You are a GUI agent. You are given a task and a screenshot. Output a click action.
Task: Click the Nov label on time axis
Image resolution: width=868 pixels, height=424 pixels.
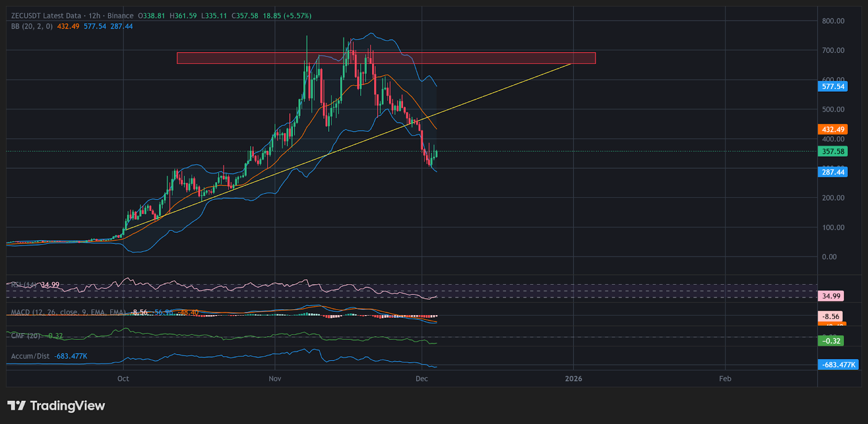pos(275,378)
